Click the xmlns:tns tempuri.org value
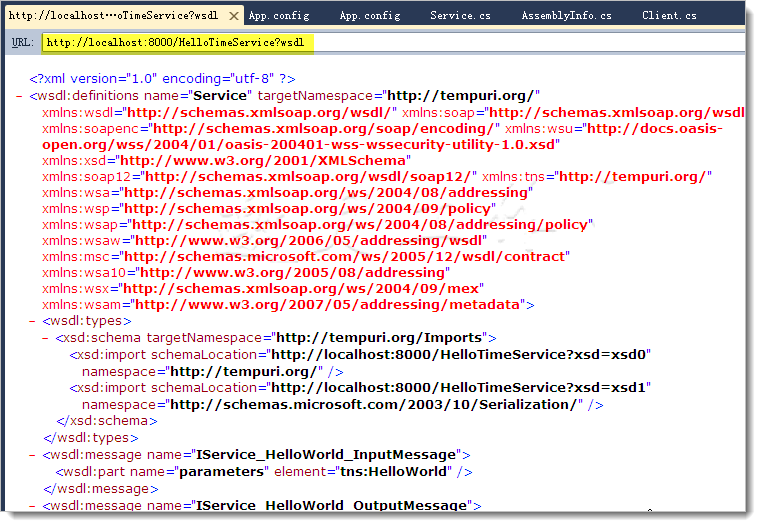Viewport: 761px width, 527px height. (633, 177)
